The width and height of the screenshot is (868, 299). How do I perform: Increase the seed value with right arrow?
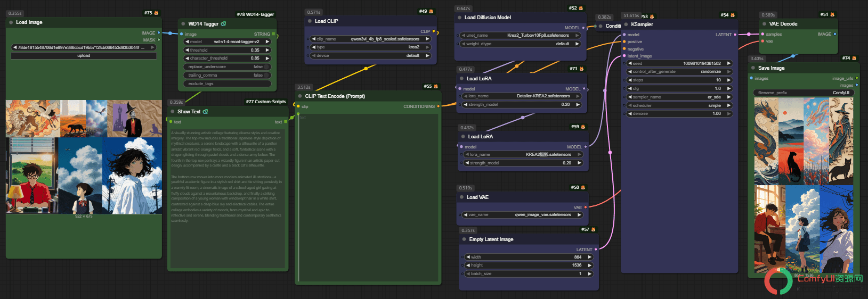729,63
